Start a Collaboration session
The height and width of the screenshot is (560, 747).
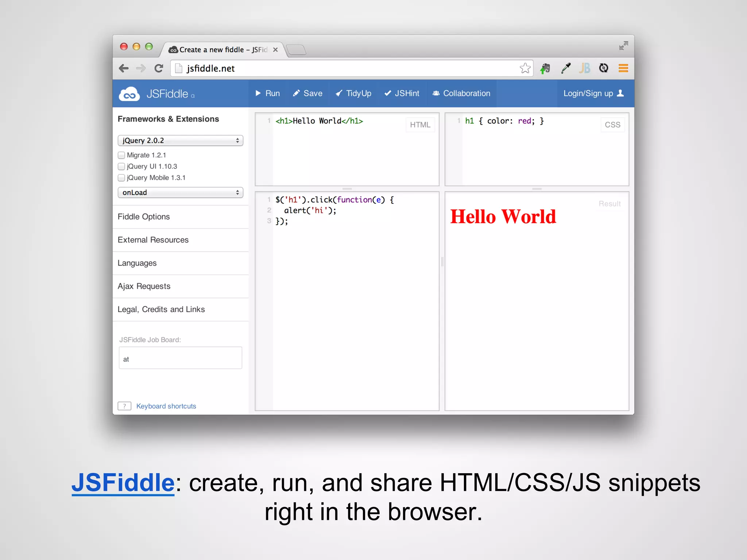click(461, 93)
